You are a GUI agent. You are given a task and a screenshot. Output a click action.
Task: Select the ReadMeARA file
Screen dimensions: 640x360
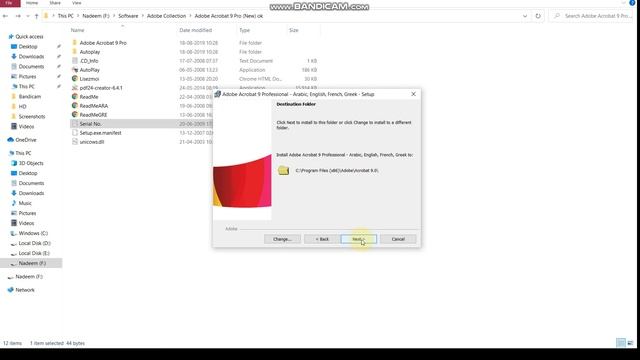point(93,106)
